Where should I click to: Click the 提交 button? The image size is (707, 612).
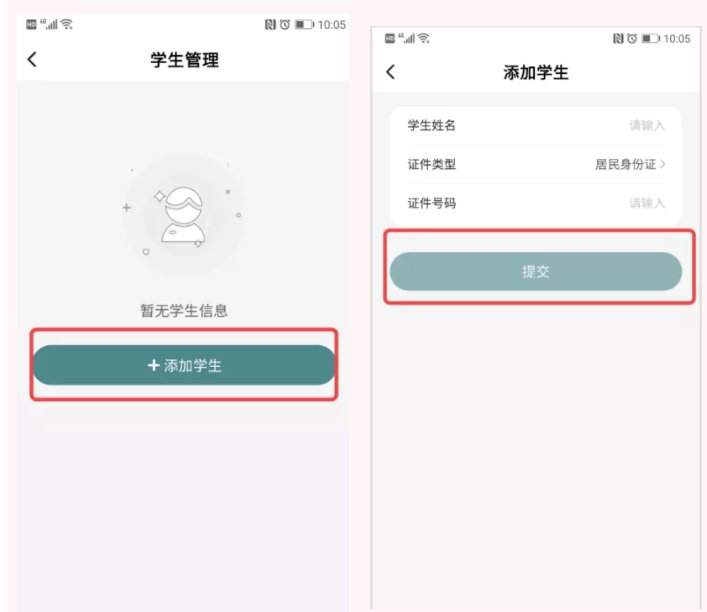[536, 271]
